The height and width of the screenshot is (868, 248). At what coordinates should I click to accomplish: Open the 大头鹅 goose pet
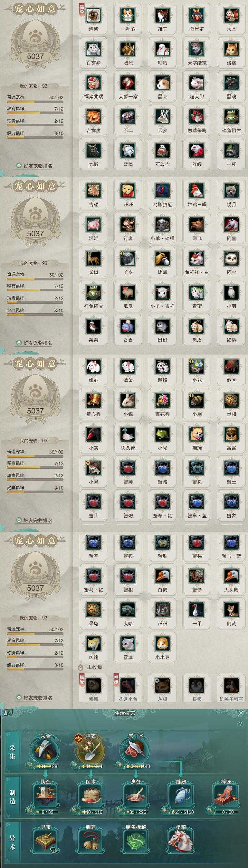tap(232, 576)
